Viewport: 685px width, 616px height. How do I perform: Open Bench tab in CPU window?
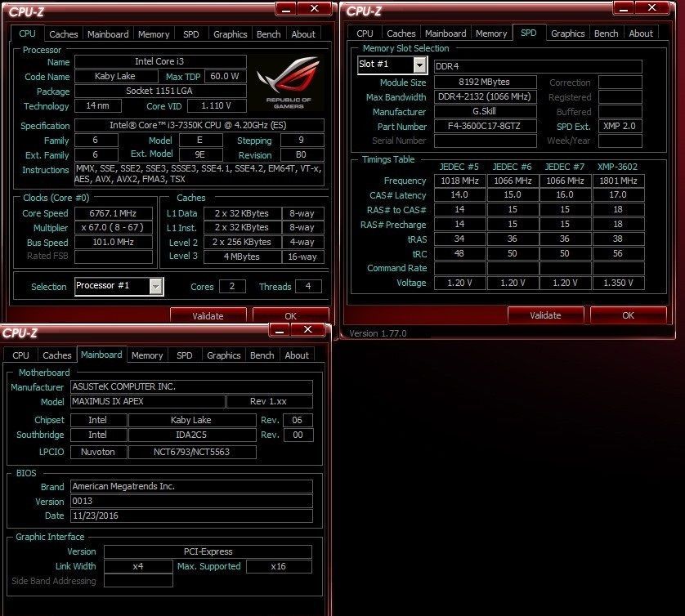pyautogui.click(x=269, y=34)
